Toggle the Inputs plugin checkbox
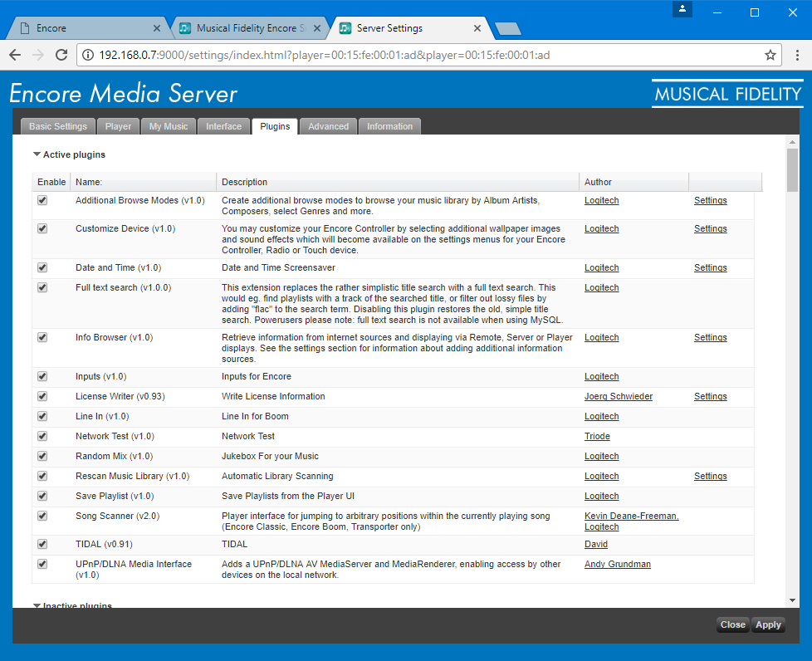The image size is (812, 661). click(x=42, y=376)
